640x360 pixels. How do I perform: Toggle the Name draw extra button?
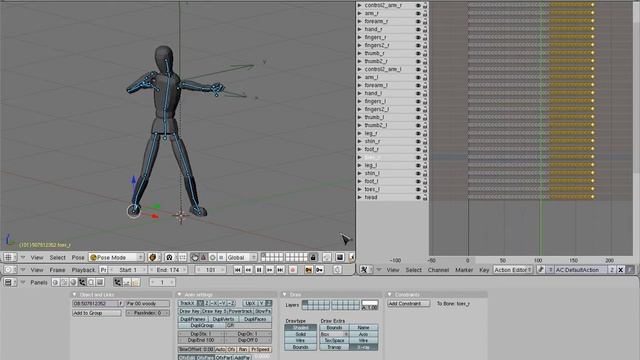point(363,327)
